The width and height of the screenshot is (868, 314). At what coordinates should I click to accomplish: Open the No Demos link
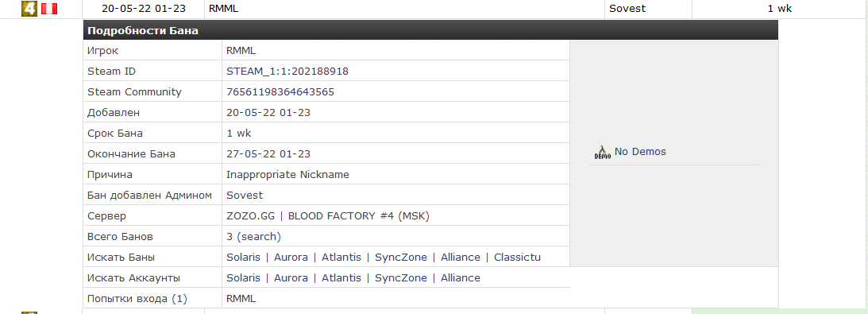click(x=640, y=151)
